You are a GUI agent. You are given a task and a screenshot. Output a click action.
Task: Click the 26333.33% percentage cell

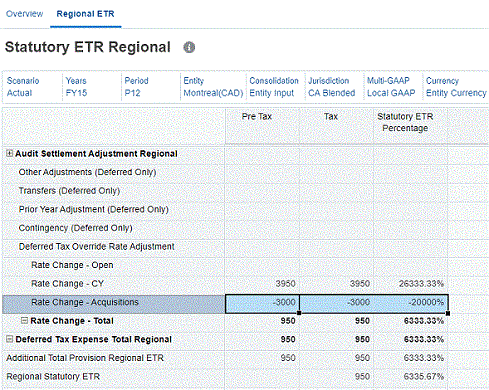411,284
